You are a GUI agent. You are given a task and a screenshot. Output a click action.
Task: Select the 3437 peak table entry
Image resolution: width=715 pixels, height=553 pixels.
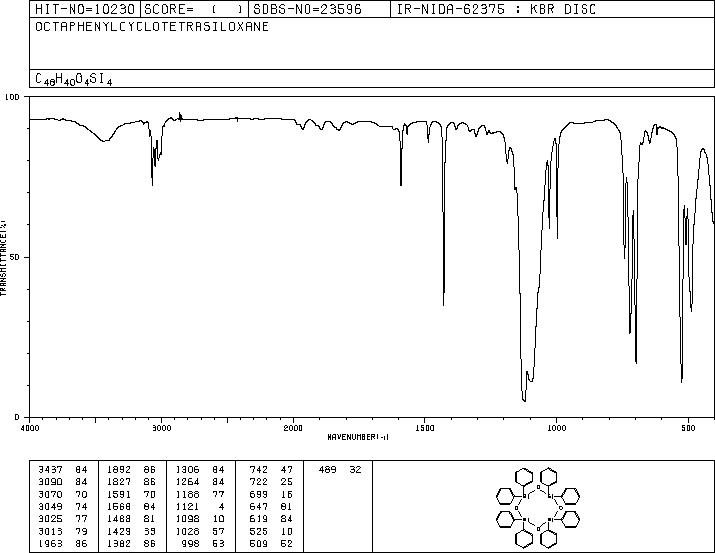[x=62, y=470]
